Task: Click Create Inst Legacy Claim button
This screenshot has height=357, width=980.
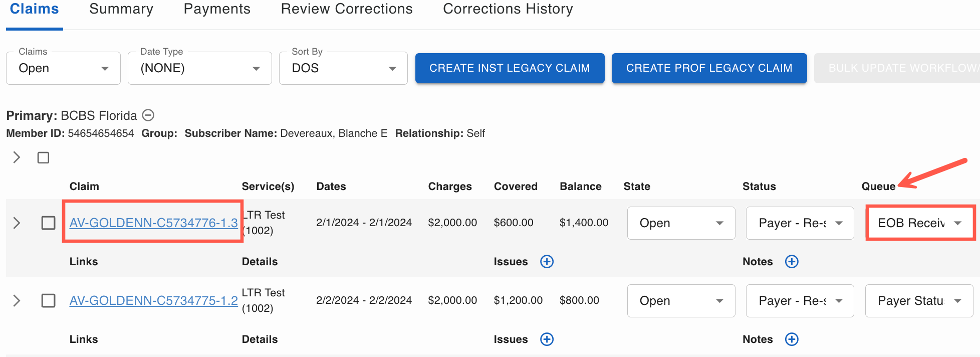Action: coord(510,68)
